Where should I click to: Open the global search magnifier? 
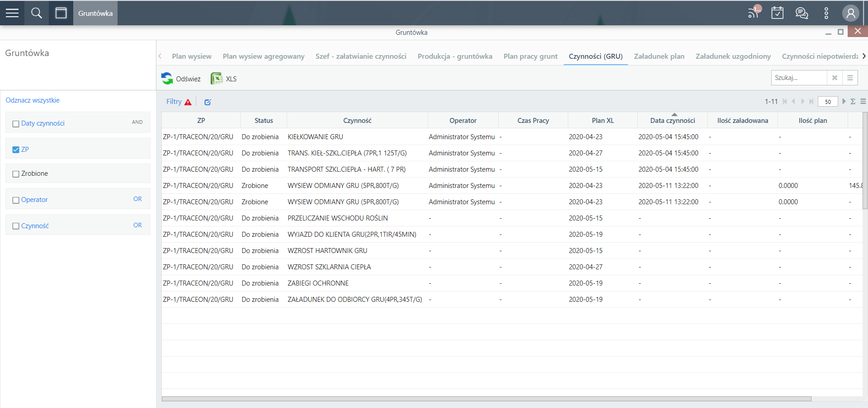click(37, 13)
